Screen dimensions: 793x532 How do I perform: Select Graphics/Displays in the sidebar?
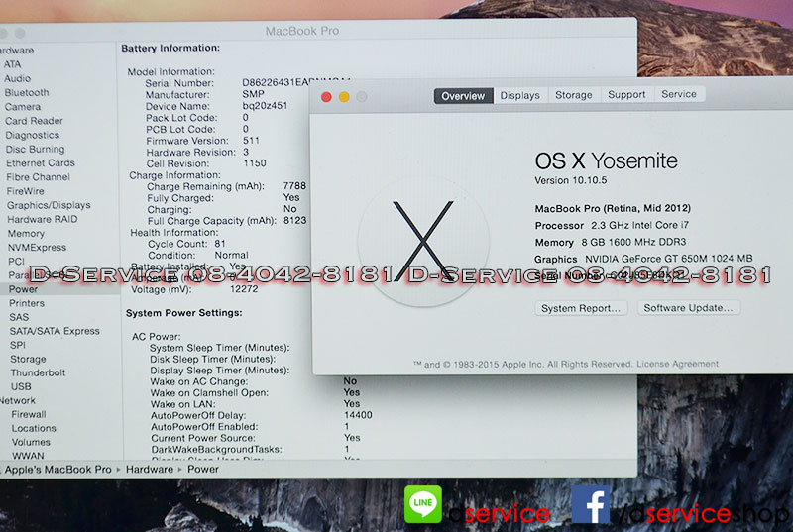click(49, 205)
